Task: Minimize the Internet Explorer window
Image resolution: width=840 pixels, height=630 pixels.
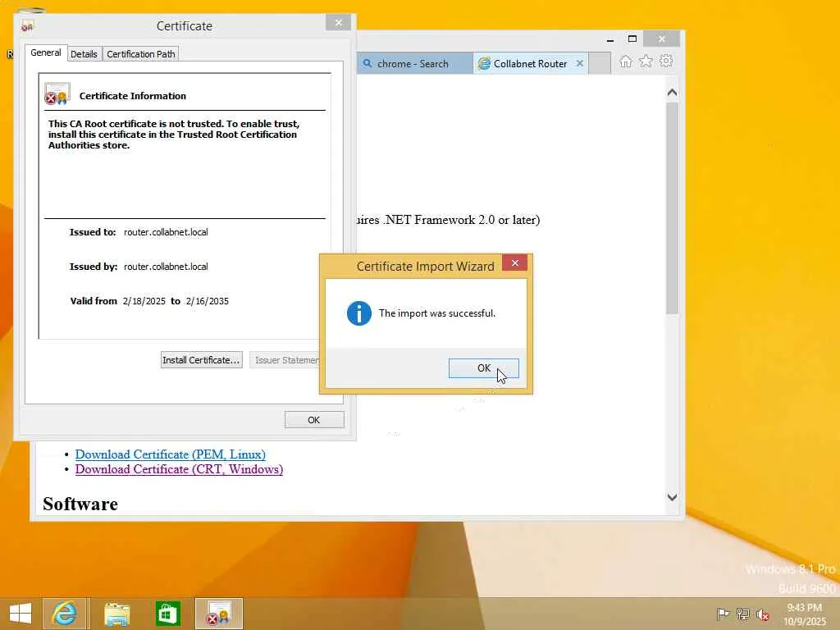Action: [x=610, y=39]
